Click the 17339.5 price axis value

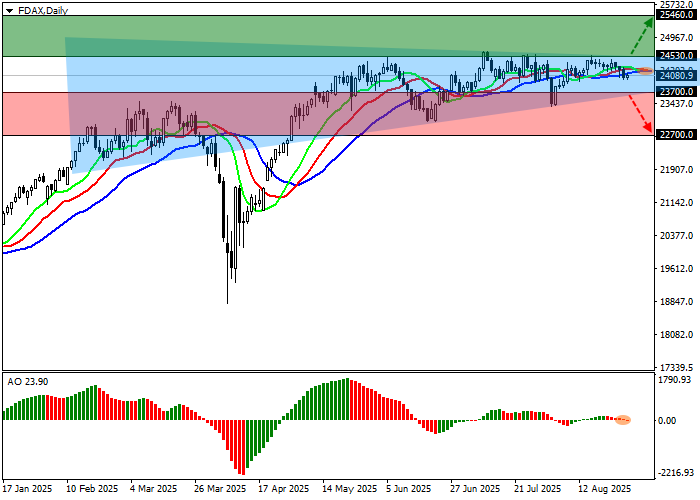pyautogui.click(x=676, y=367)
